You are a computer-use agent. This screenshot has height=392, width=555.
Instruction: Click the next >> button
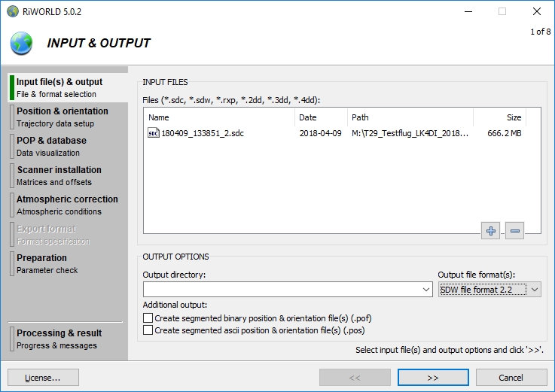pyautogui.click(x=433, y=378)
